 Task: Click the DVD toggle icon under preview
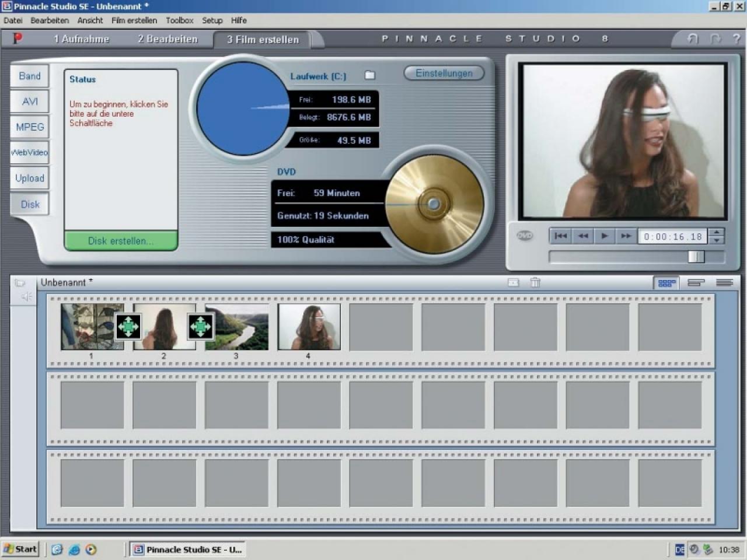pyautogui.click(x=525, y=236)
